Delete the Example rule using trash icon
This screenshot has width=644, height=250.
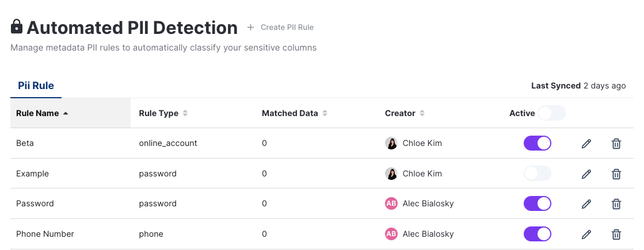click(x=616, y=174)
